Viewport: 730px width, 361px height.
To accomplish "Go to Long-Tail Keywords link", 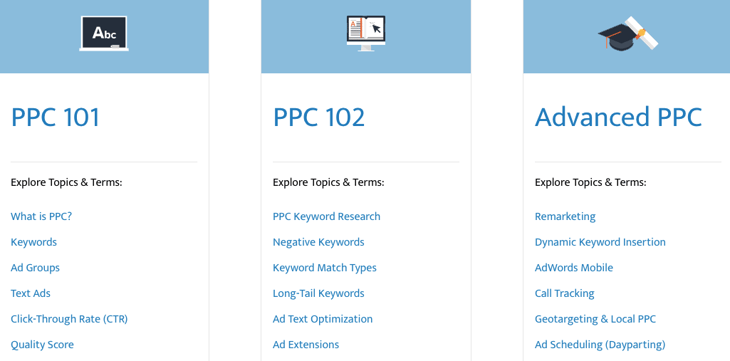I will pos(318,293).
